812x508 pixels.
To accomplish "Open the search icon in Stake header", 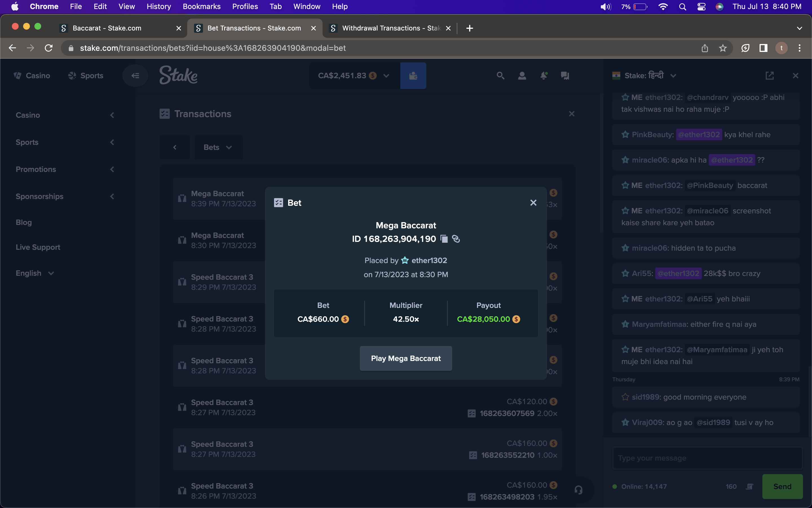I will [x=500, y=76].
